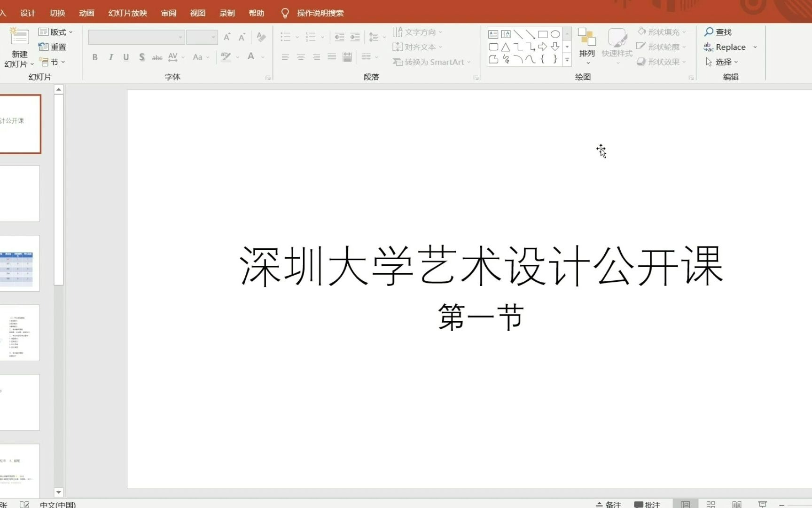Click the Arrange (排列) icon
This screenshot has height=508, width=812.
tap(587, 38)
